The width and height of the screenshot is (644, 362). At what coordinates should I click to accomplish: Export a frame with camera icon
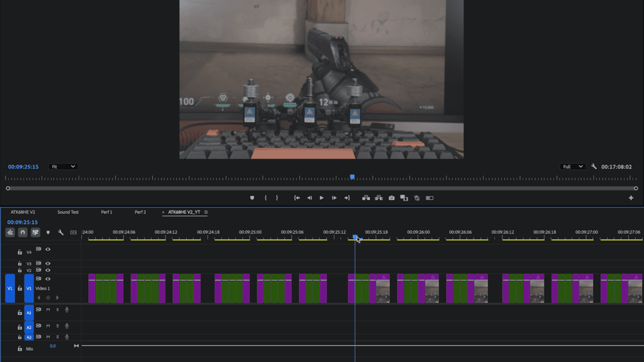coord(391,198)
